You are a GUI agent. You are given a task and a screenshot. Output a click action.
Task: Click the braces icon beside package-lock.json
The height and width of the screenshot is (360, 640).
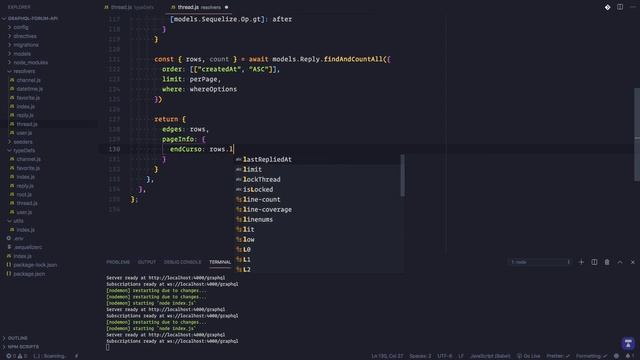click(x=9, y=264)
